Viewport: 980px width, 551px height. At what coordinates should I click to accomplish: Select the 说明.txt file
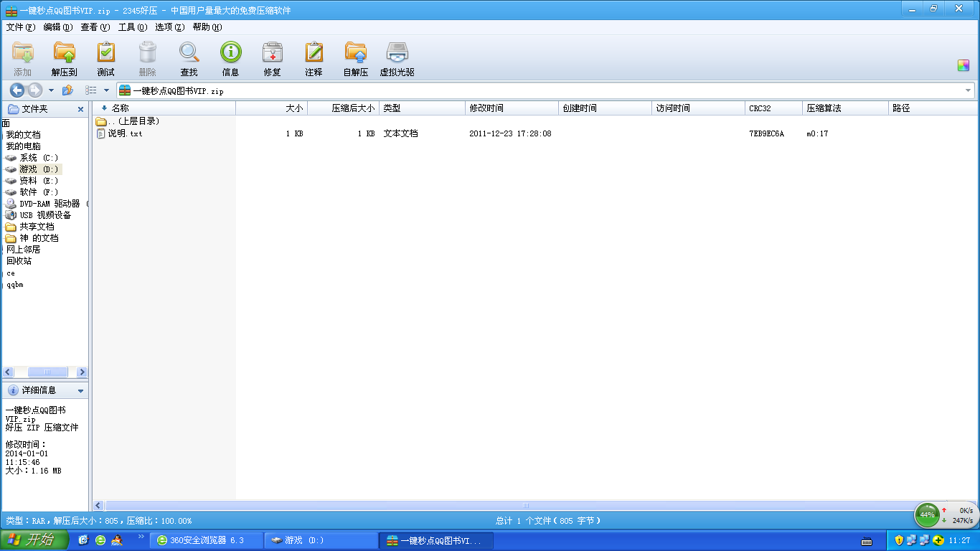(125, 133)
